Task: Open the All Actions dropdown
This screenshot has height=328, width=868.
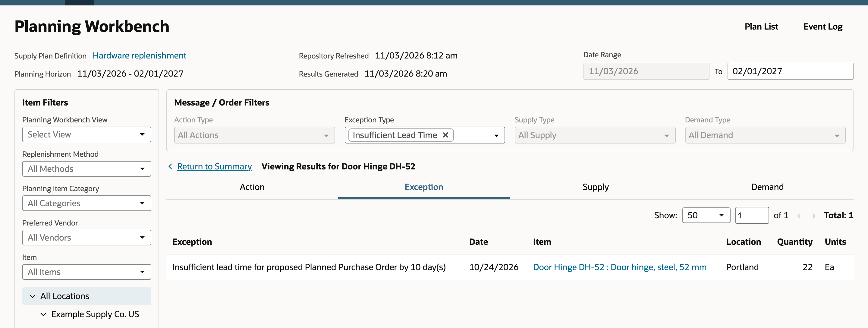Action: tap(254, 135)
